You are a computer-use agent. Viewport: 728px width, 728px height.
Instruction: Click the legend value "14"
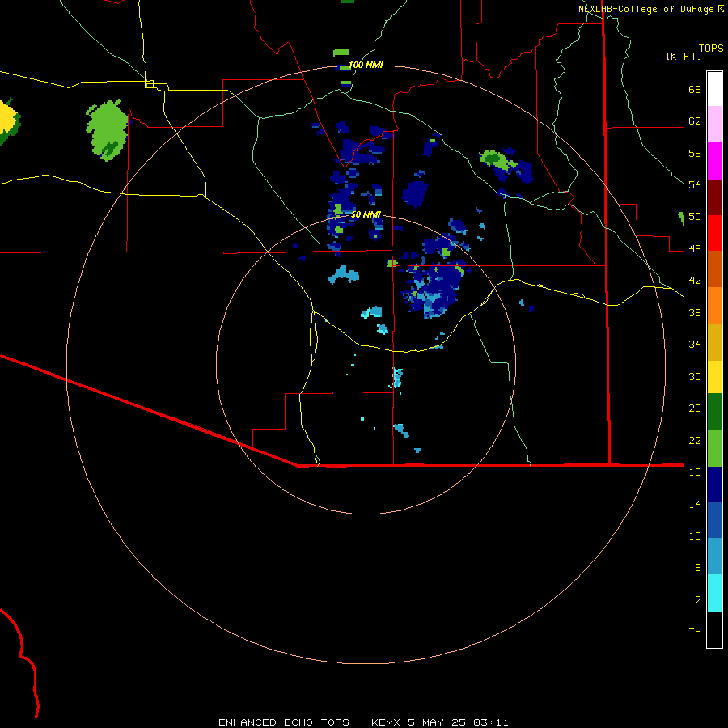[695, 504]
